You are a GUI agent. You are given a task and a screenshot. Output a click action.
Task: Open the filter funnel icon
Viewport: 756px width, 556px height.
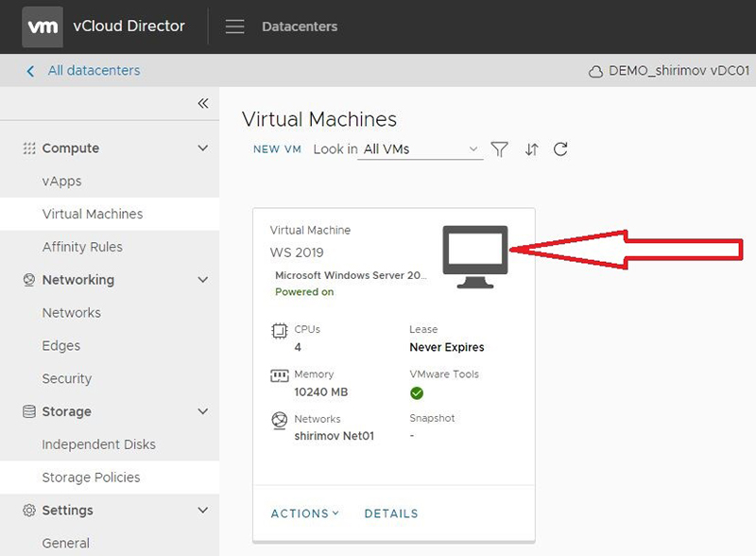(x=500, y=149)
